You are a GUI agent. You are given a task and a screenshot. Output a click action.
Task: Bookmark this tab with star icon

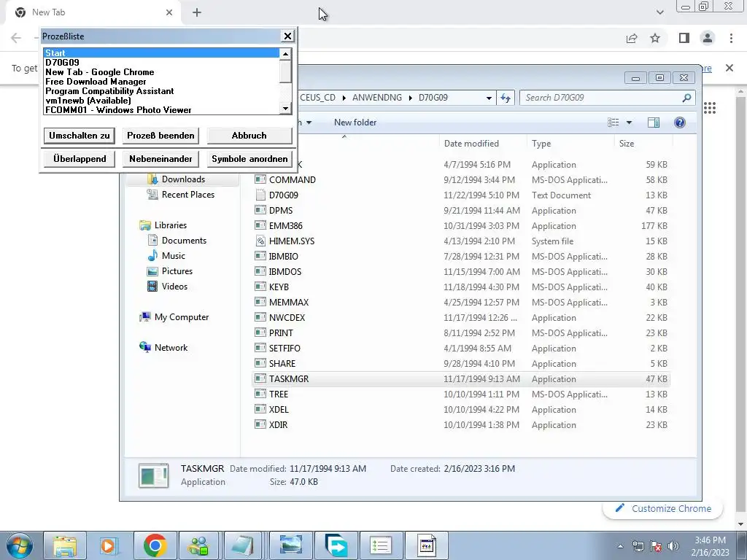(x=655, y=38)
